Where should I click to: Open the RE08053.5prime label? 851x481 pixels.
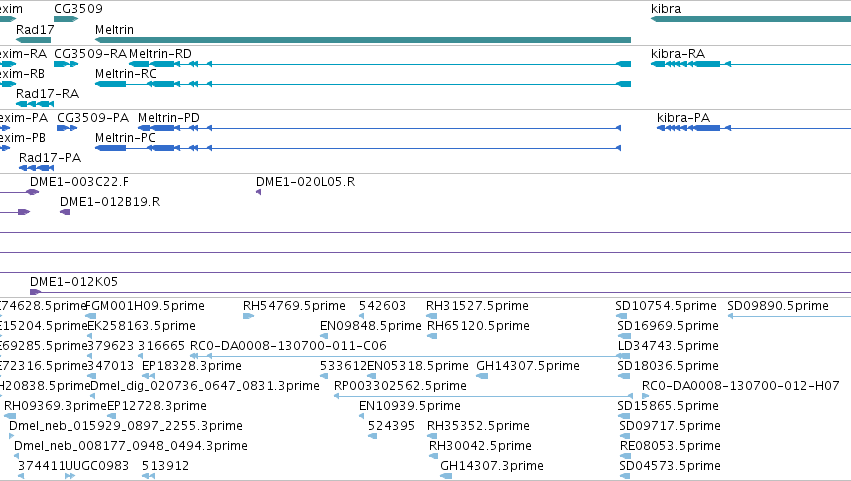coord(670,446)
